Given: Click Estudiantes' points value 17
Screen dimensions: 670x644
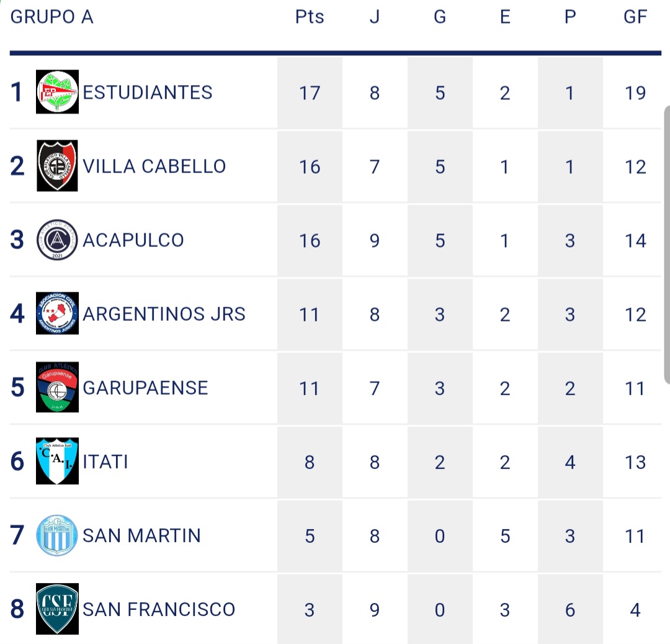Looking at the screenshot, I should (310, 93).
